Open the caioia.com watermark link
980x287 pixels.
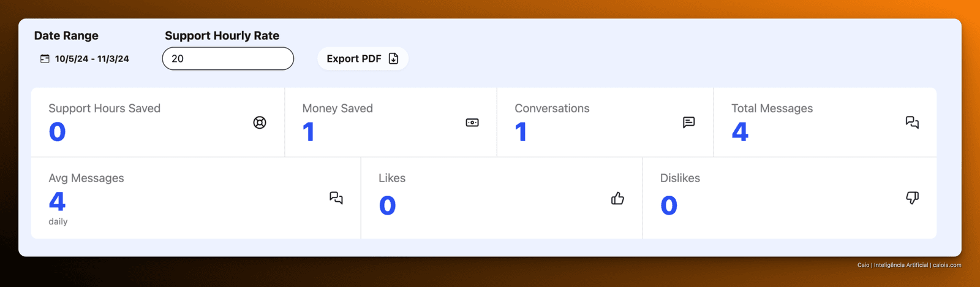coord(947,265)
